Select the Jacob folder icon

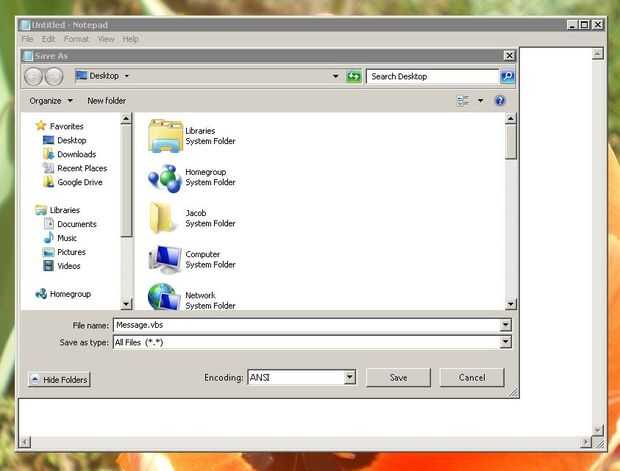[x=163, y=218]
